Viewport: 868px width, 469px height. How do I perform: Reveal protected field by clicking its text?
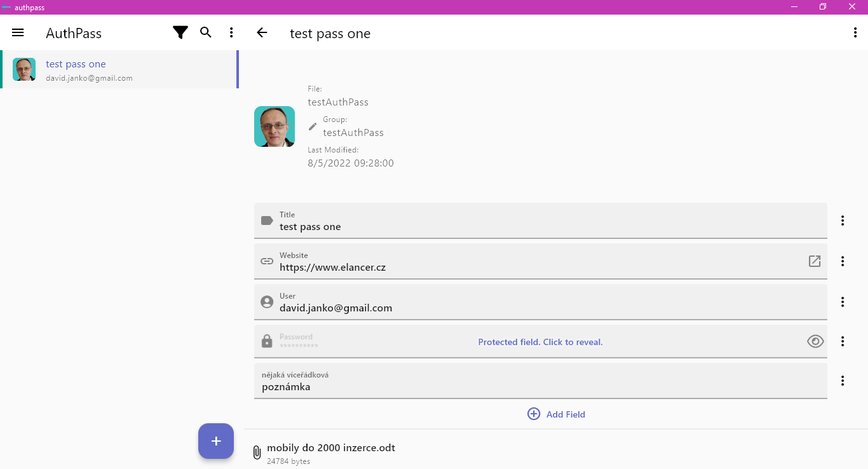coord(540,342)
